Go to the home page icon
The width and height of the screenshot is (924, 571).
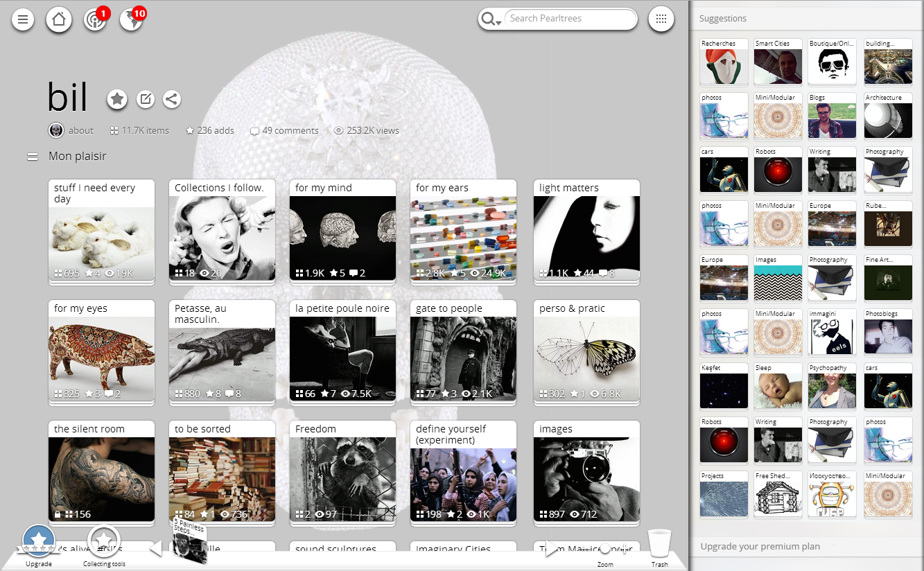click(x=59, y=19)
